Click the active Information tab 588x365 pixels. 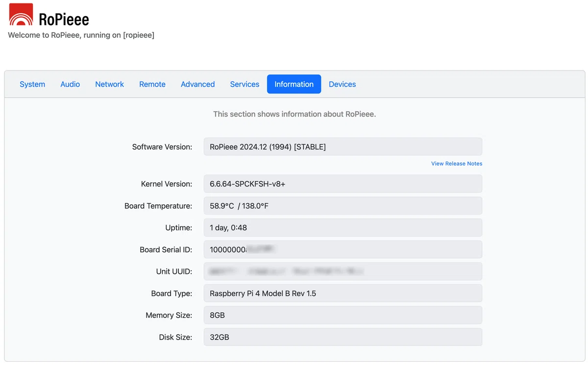(294, 84)
